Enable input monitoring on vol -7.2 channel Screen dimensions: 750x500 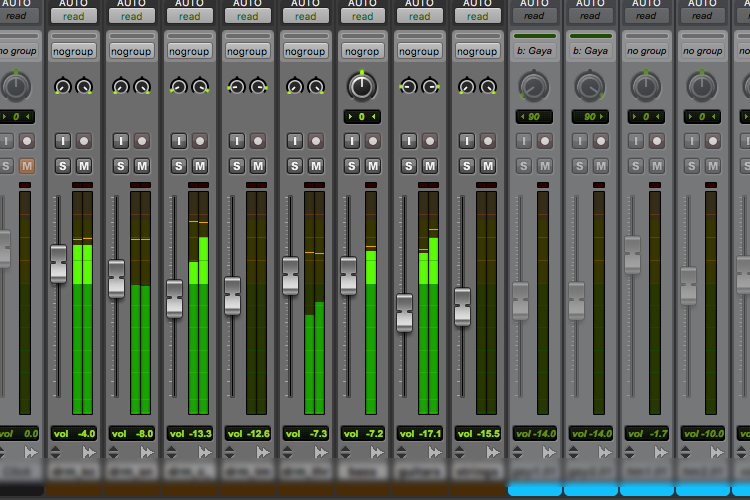click(x=352, y=141)
